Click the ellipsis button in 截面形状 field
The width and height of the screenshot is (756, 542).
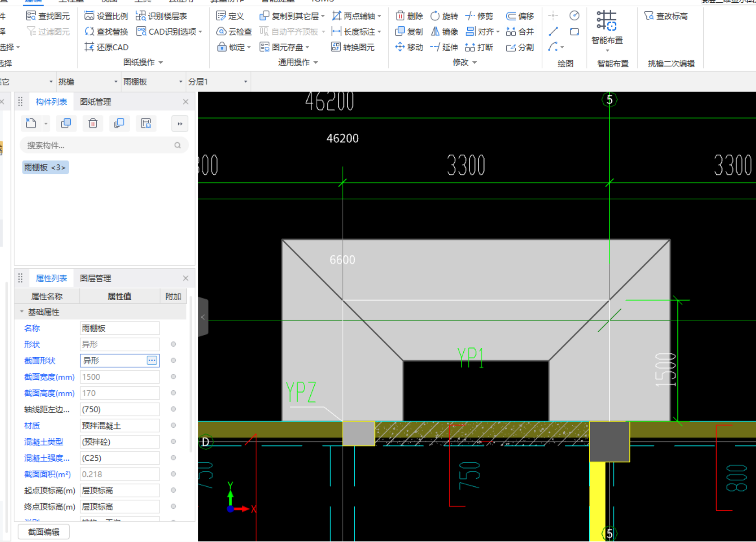point(152,360)
